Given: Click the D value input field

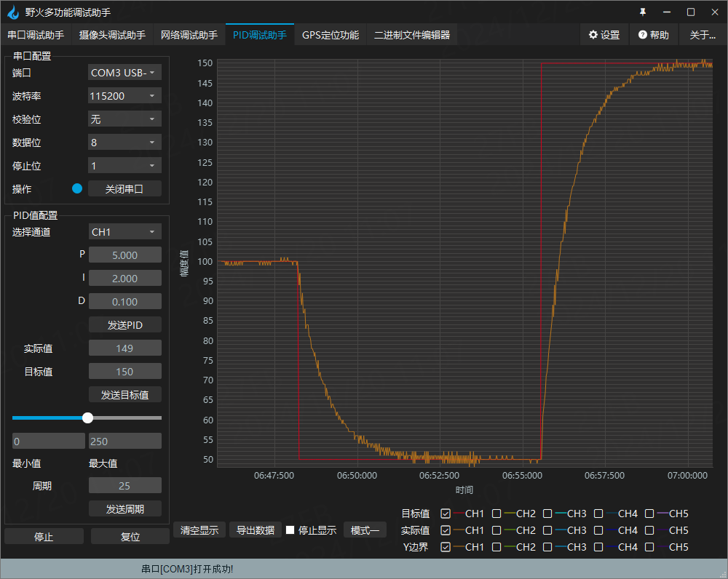Looking at the screenshot, I should pos(125,301).
